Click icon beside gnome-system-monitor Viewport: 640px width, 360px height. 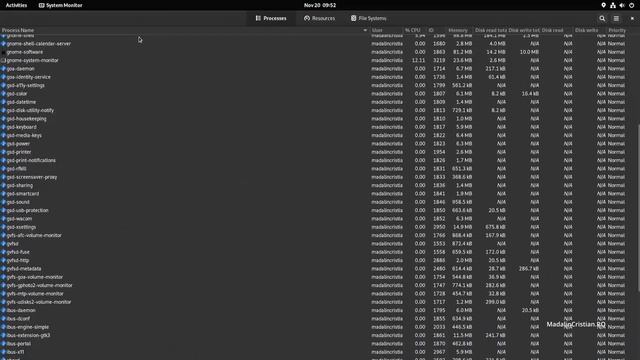(3, 60)
